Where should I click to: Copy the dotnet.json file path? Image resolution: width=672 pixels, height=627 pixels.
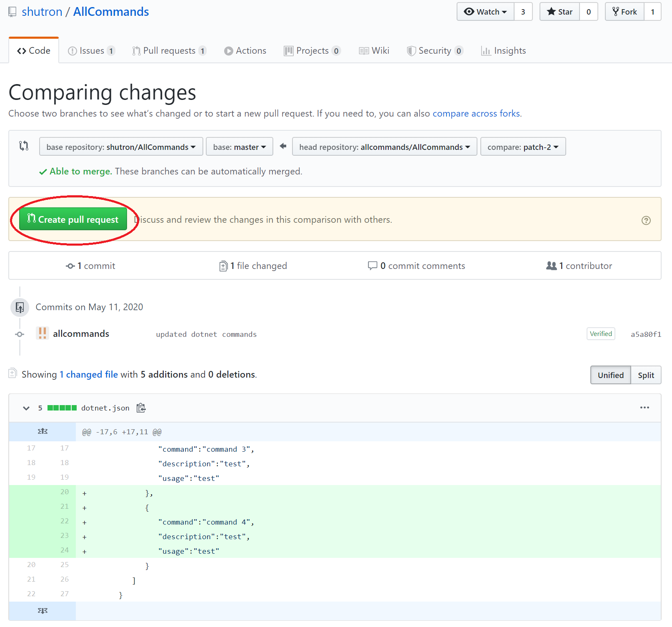(141, 408)
